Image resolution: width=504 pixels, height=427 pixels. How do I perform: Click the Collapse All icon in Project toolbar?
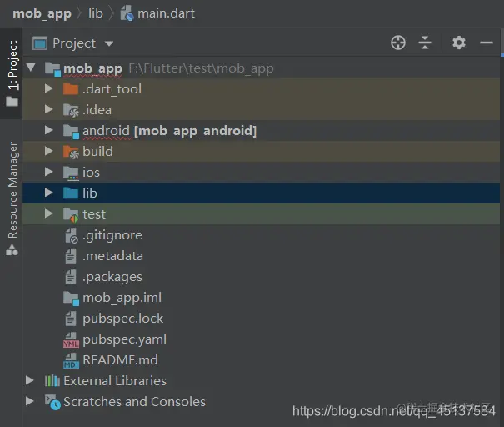pyautogui.click(x=425, y=43)
